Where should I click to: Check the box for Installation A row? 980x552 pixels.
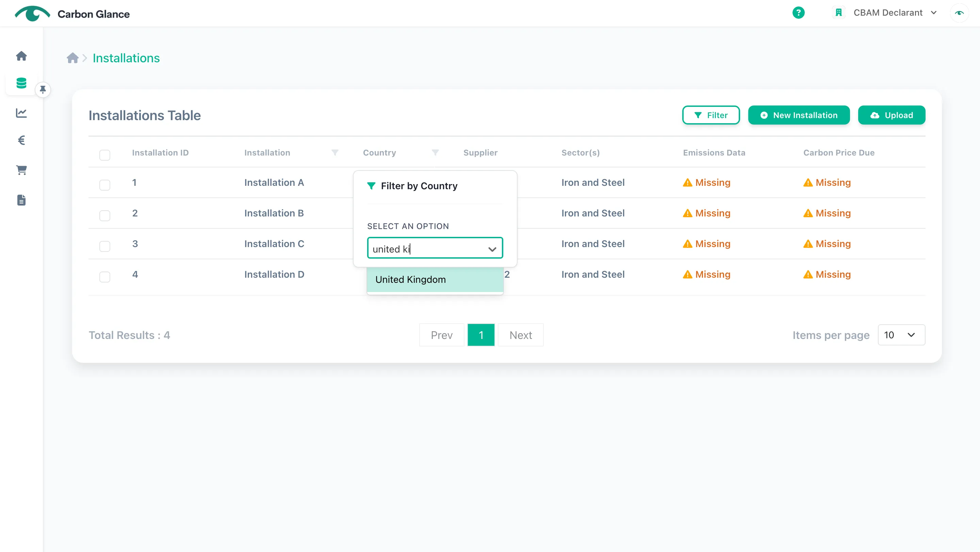pyautogui.click(x=104, y=185)
